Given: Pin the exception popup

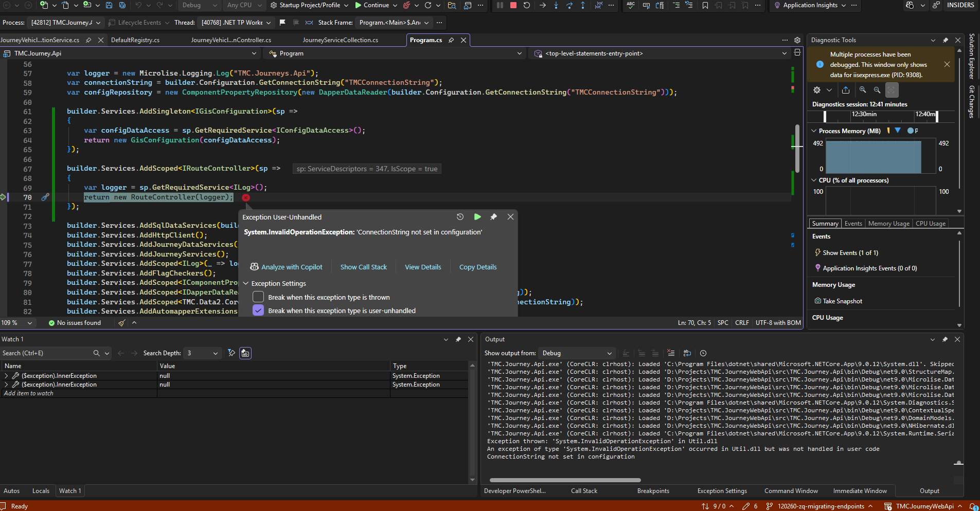Looking at the screenshot, I should pos(493,217).
